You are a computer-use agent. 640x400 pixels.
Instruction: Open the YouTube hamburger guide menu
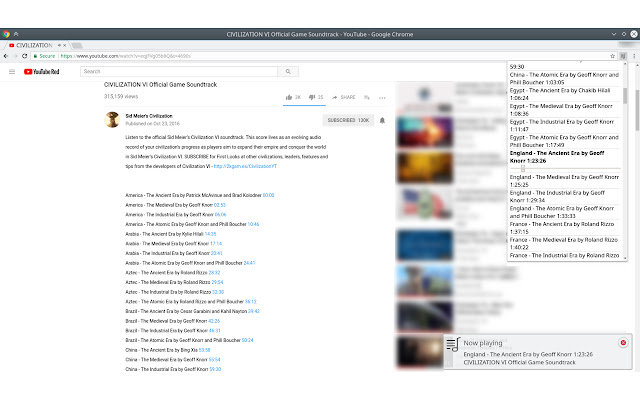tap(12, 71)
